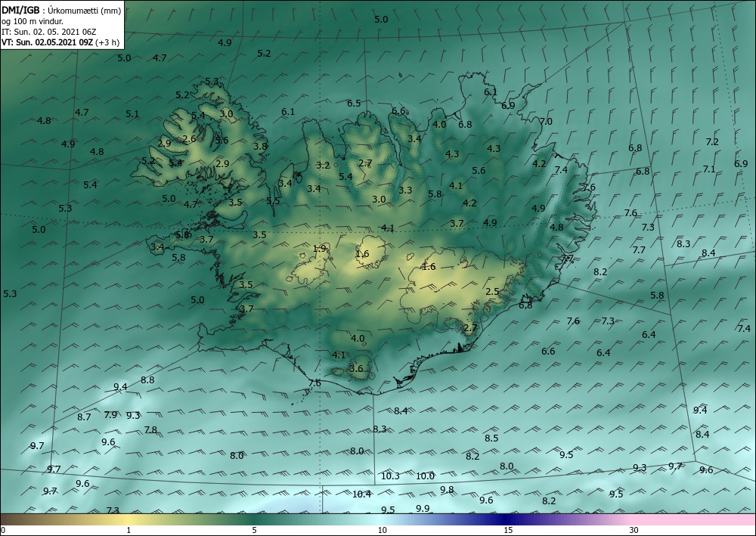This screenshot has height=536, width=756.
Task: Click the 'DMI/IGB : Úrkomumætti (mm)' title text
Action: (x=62, y=11)
